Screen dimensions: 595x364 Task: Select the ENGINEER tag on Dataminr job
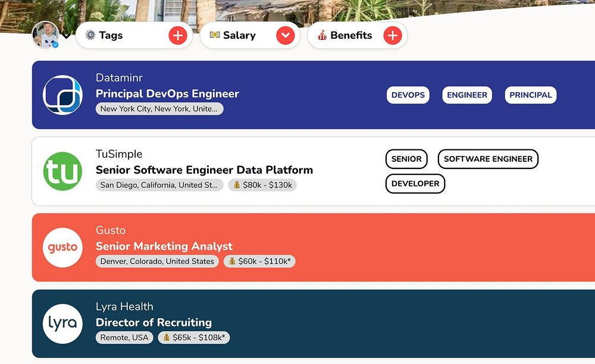(467, 95)
